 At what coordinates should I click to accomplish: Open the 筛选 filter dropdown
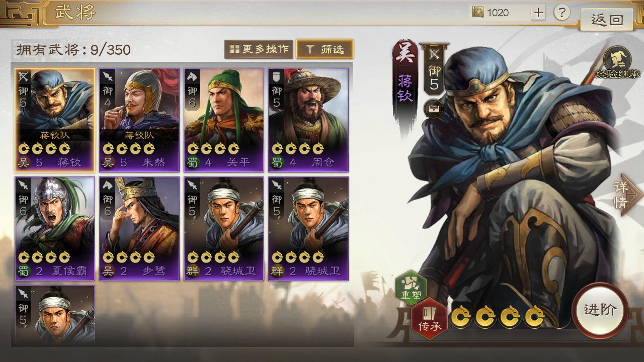coord(325,49)
